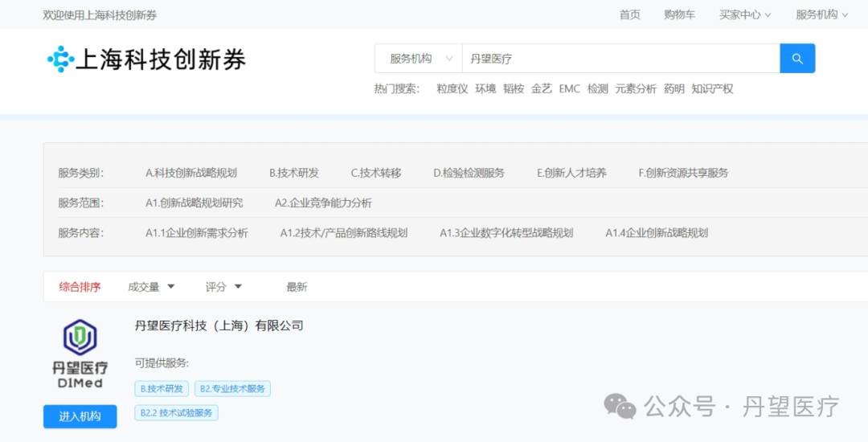Select content A1.2技术/产品创新路线规划
868x442 pixels.
[x=344, y=233]
